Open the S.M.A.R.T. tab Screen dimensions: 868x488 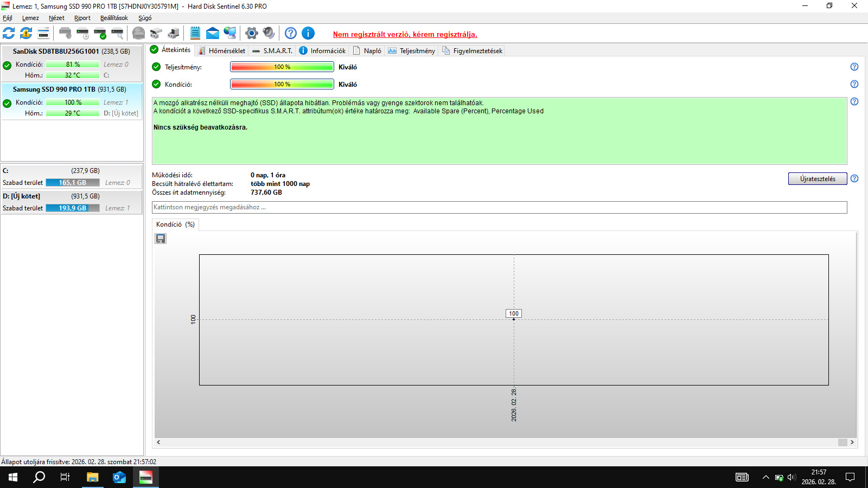pos(272,50)
